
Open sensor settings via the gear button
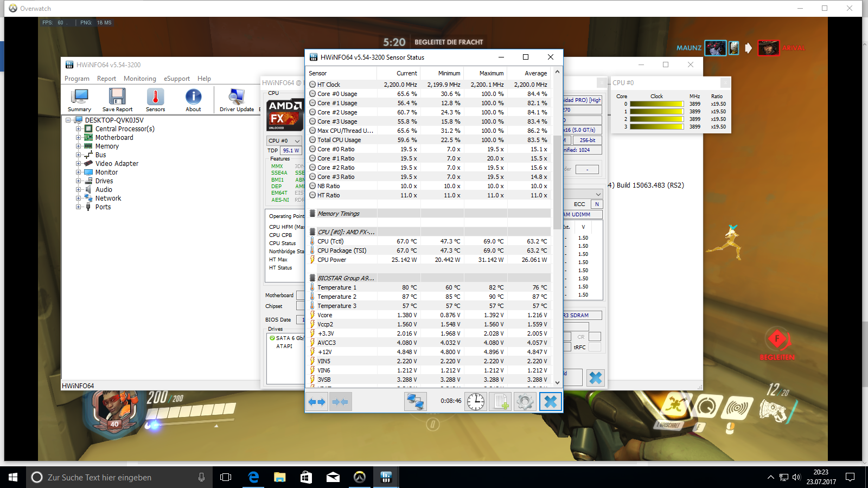pyautogui.click(x=525, y=402)
